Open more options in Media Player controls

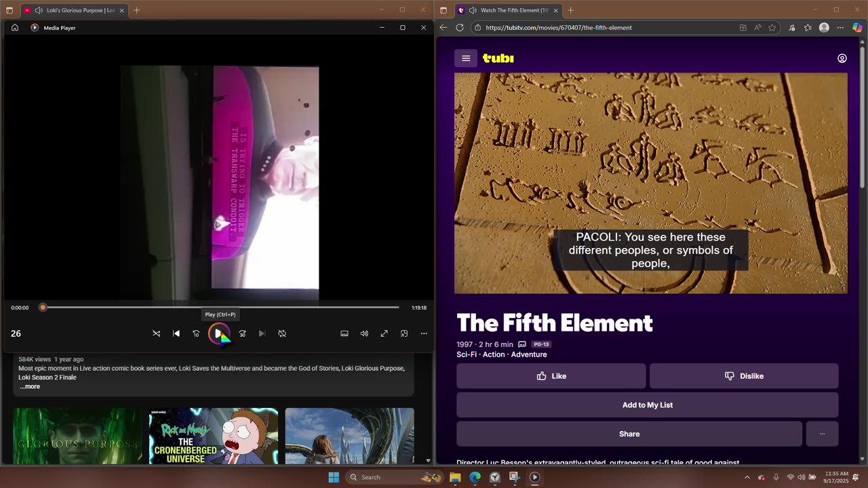tap(424, 333)
